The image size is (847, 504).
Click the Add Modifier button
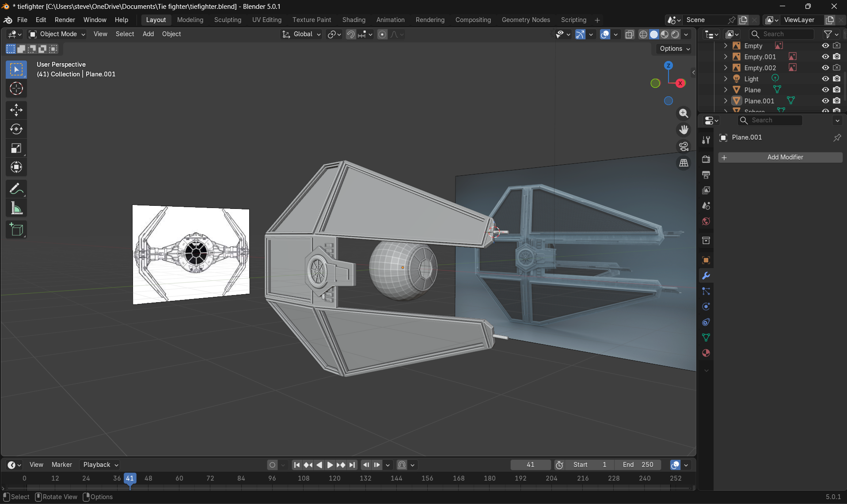pyautogui.click(x=780, y=157)
